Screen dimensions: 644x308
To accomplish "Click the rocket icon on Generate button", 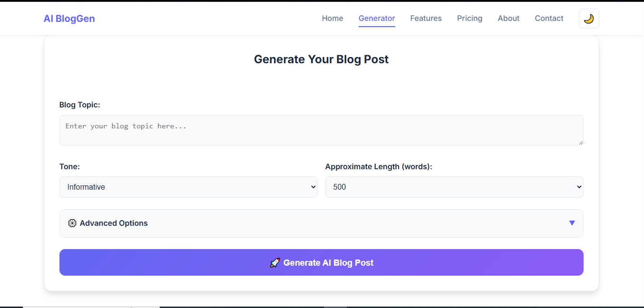I will 275,263.
